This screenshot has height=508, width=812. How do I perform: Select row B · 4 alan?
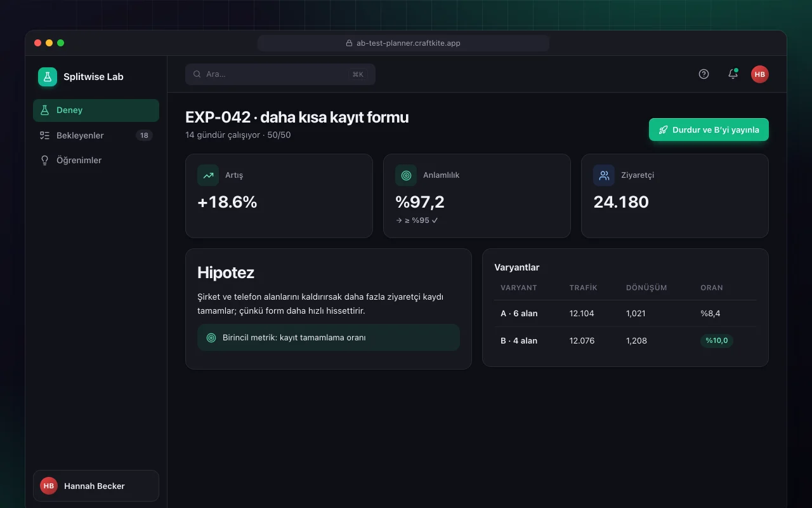pos(625,341)
